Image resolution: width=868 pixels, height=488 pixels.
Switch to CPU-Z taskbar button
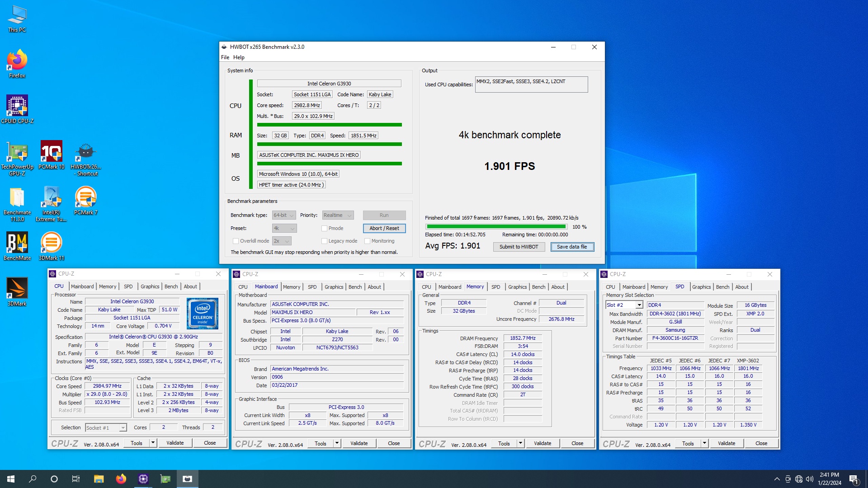tap(143, 479)
